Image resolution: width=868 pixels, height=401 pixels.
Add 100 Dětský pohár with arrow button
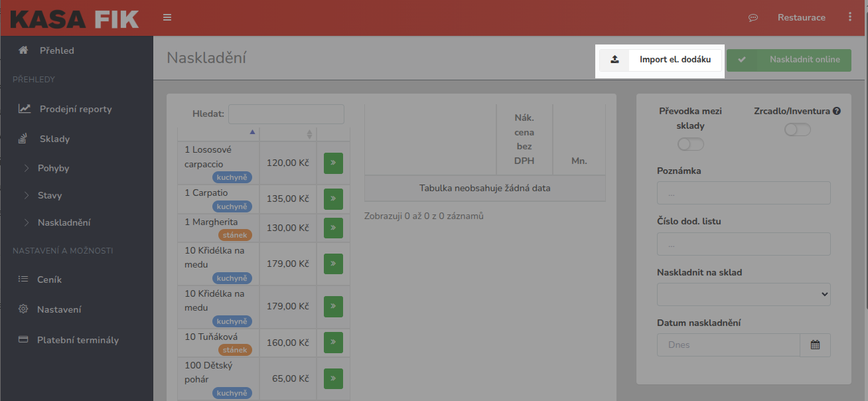pyautogui.click(x=333, y=378)
